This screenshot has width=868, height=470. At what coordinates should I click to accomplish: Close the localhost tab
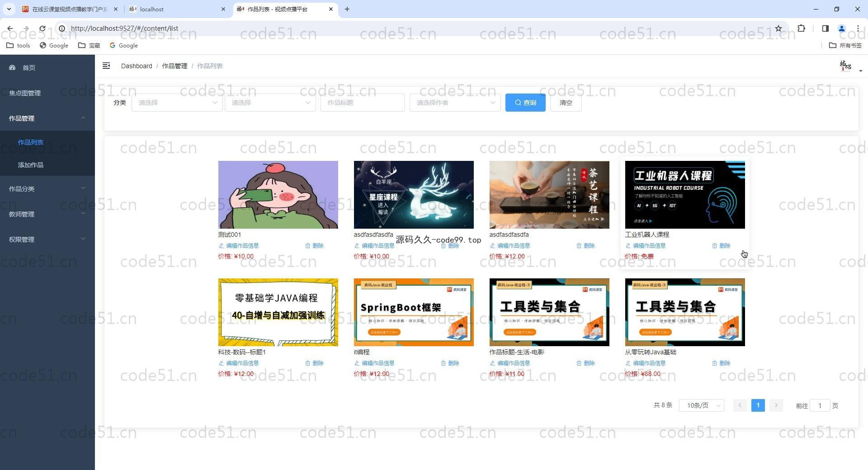223,9
